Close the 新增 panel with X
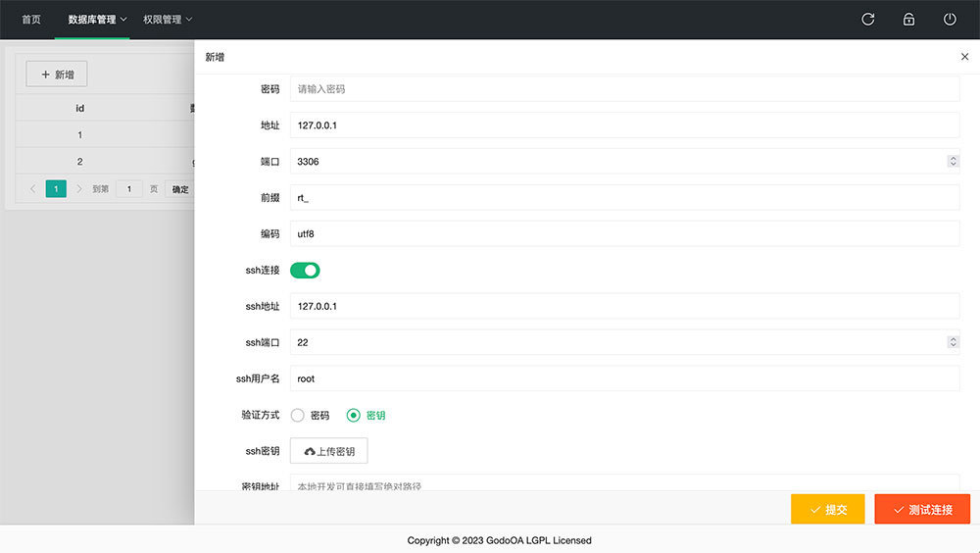The width and height of the screenshot is (980, 553). click(964, 57)
